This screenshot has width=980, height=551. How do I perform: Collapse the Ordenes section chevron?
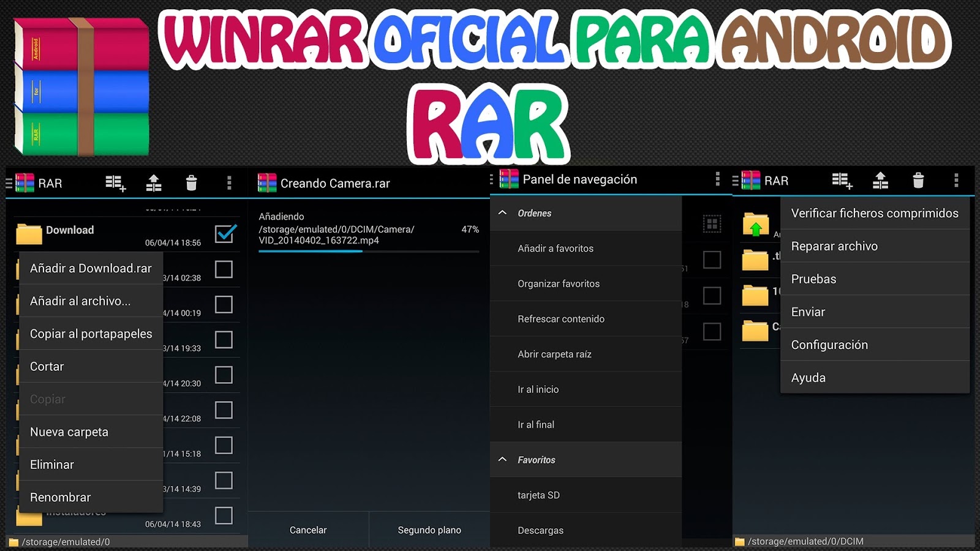coord(502,213)
